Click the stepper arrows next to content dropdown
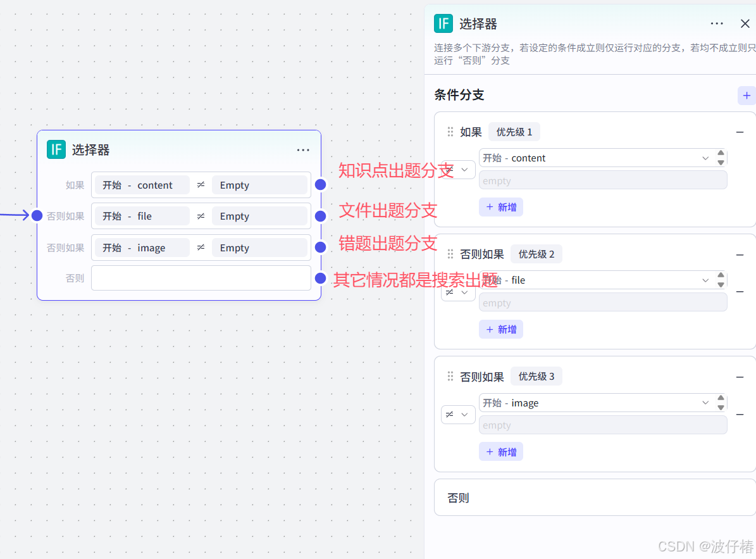 tap(721, 158)
